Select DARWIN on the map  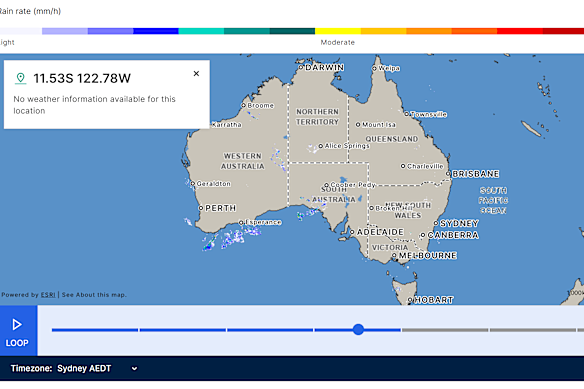tap(322, 67)
